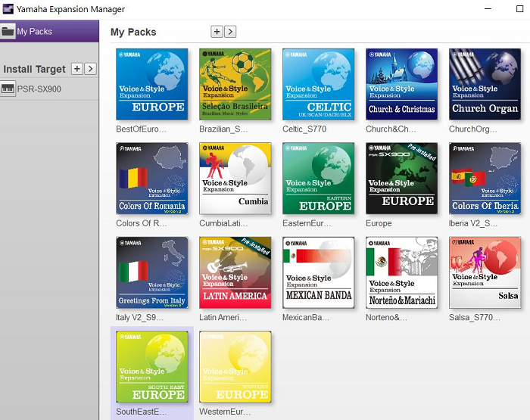Select the Colors Of Romania pack cover
The height and width of the screenshot is (420, 530).
point(151,179)
